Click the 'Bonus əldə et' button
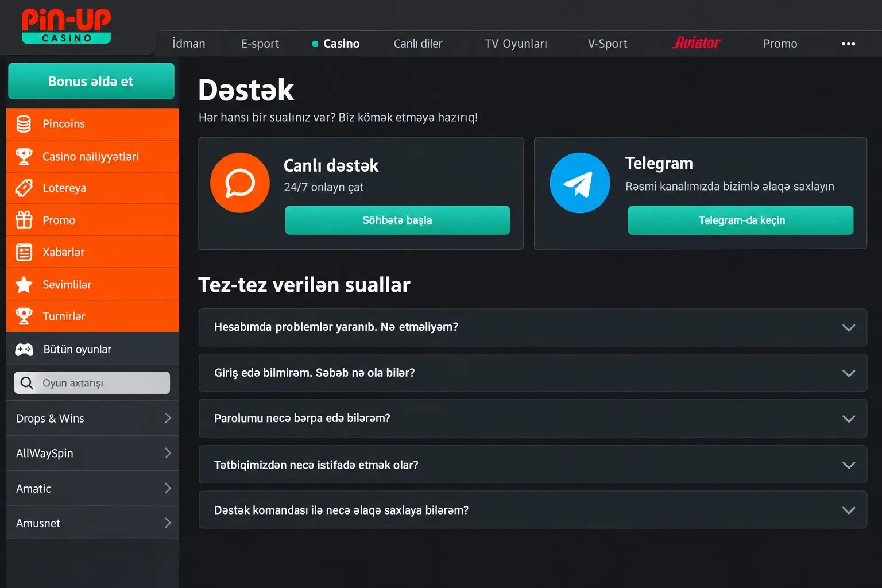882x588 pixels. pyautogui.click(x=91, y=81)
